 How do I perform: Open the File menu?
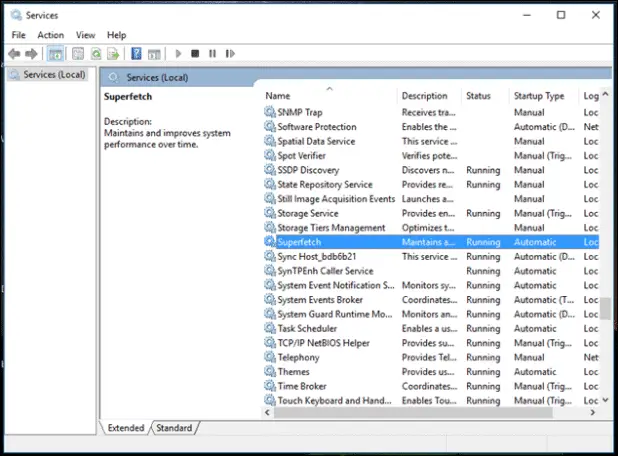tap(19, 35)
